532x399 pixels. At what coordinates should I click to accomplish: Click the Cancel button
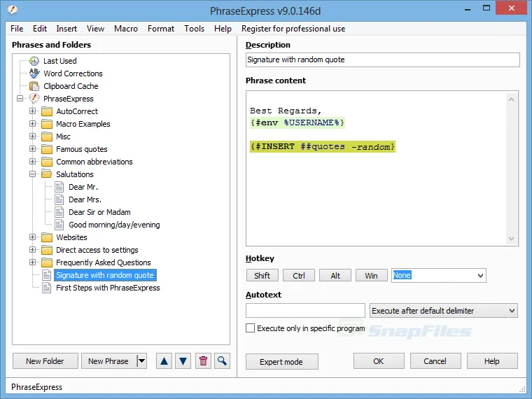pos(435,361)
